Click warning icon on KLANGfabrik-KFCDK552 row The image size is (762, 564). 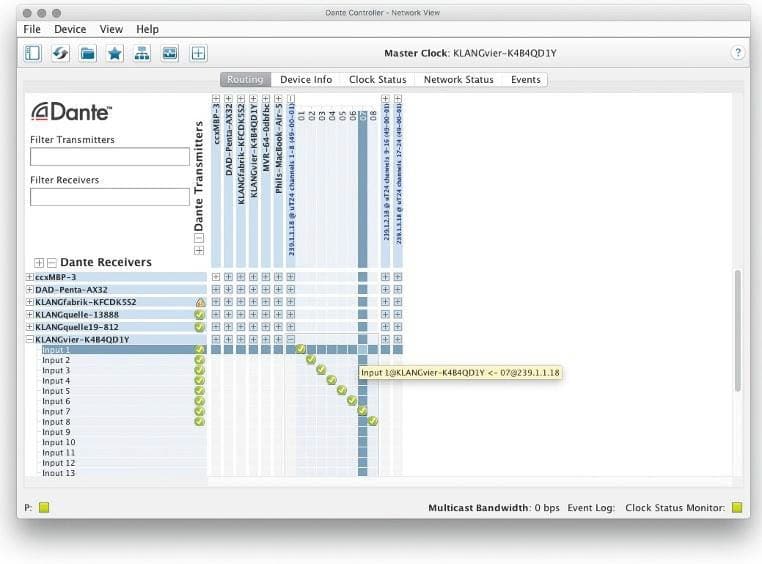coord(200,301)
